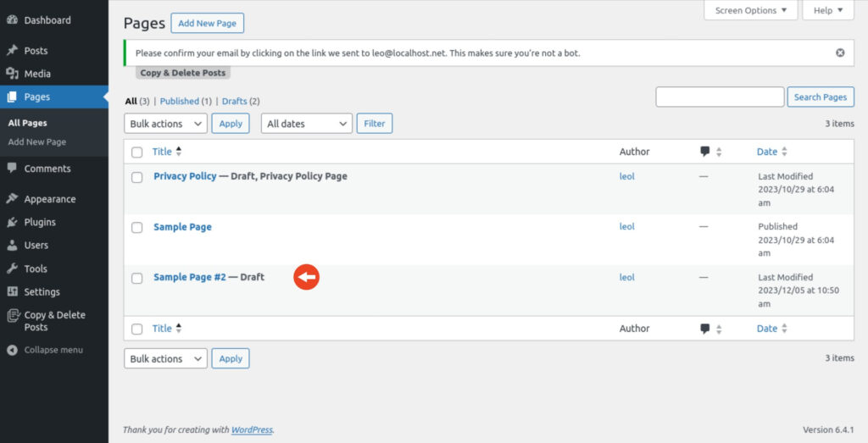Click the Copy & Delete Posts gray button
Image resolution: width=868 pixels, height=443 pixels.
click(x=183, y=73)
